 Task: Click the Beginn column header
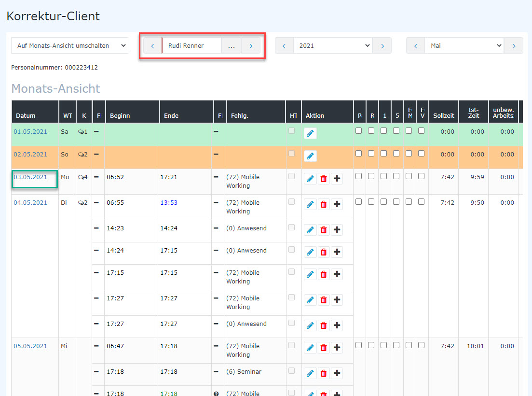[x=133, y=112]
